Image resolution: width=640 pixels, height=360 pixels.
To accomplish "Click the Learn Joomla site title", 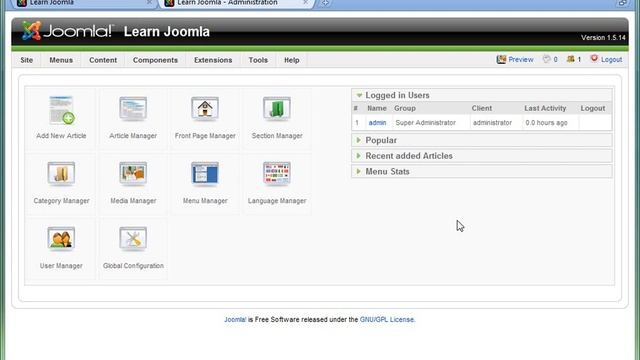I will coord(167,31).
